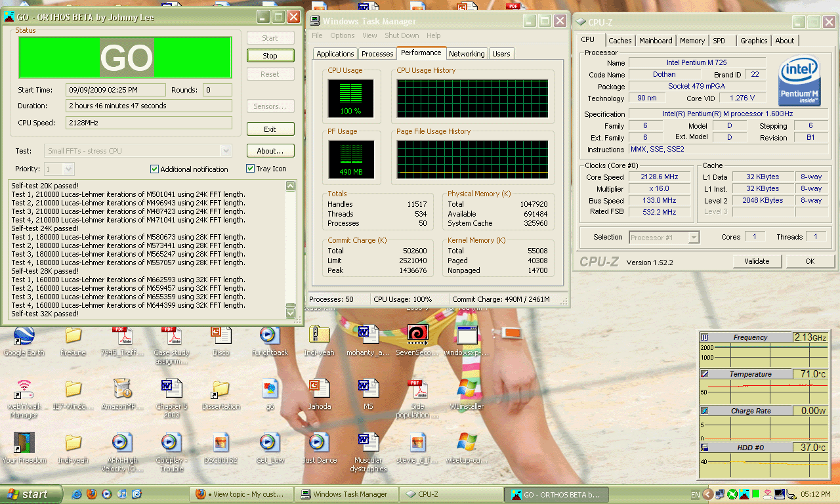The width and height of the screenshot is (840, 504).
Task: Click Firefox icon in Quick Launch
Action: coord(93,493)
